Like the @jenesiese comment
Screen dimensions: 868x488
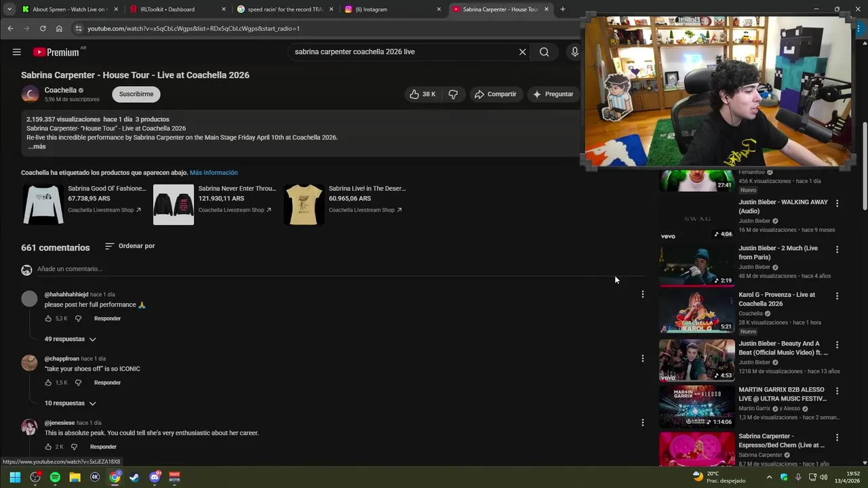[x=48, y=447]
